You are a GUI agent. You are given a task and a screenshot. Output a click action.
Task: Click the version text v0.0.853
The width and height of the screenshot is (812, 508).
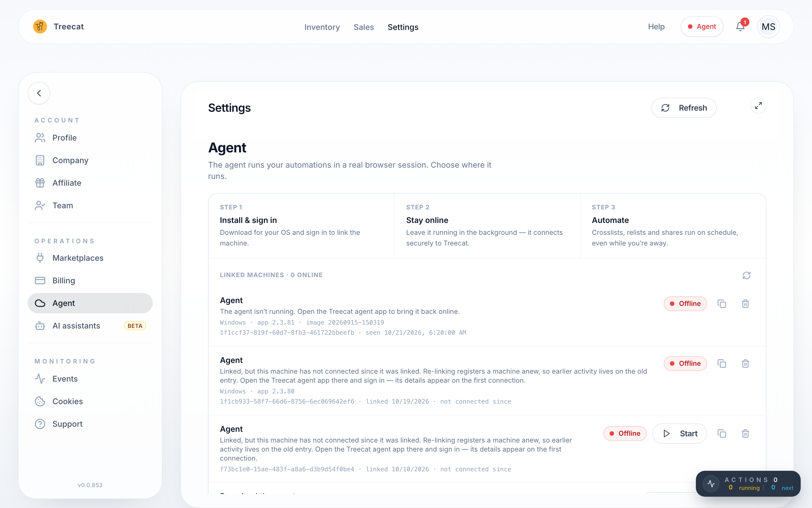pos(90,485)
